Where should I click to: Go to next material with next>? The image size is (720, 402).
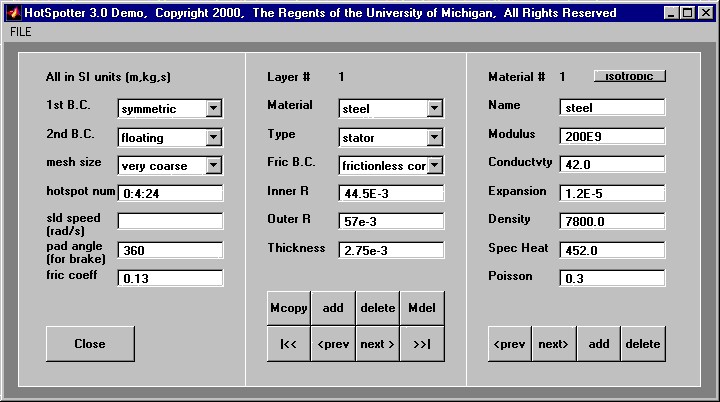point(553,344)
